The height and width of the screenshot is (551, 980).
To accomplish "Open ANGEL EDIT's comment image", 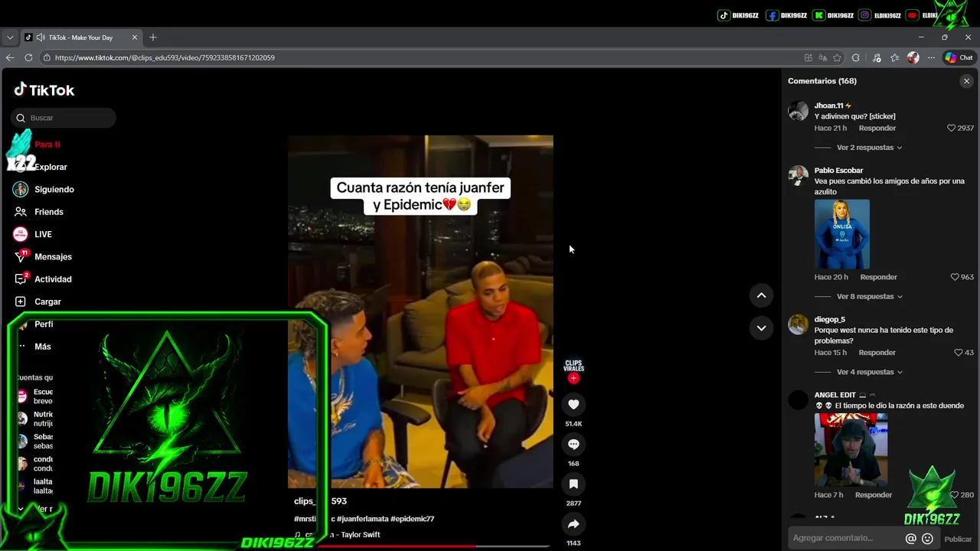I will pyautogui.click(x=851, y=450).
